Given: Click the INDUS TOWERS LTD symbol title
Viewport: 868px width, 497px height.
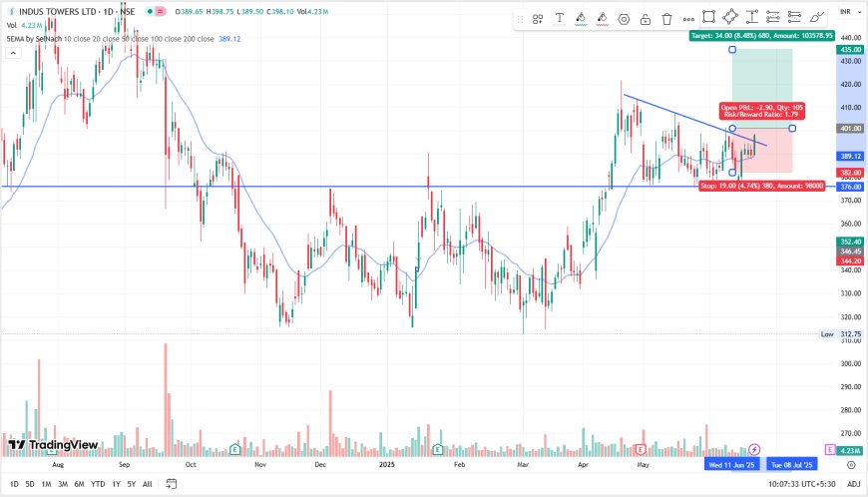Looking at the screenshot, I should tap(60, 11).
